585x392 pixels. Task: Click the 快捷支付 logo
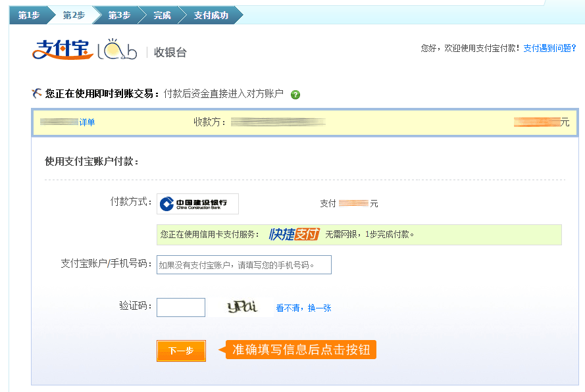tap(294, 234)
